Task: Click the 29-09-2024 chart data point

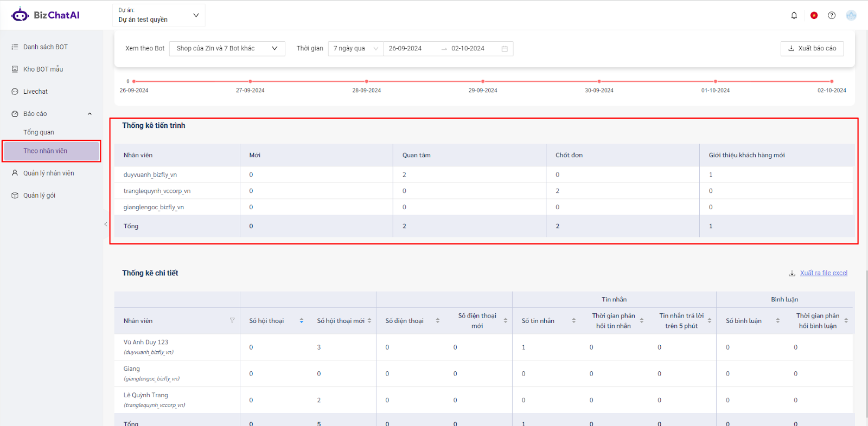Action: coord(483,81)
